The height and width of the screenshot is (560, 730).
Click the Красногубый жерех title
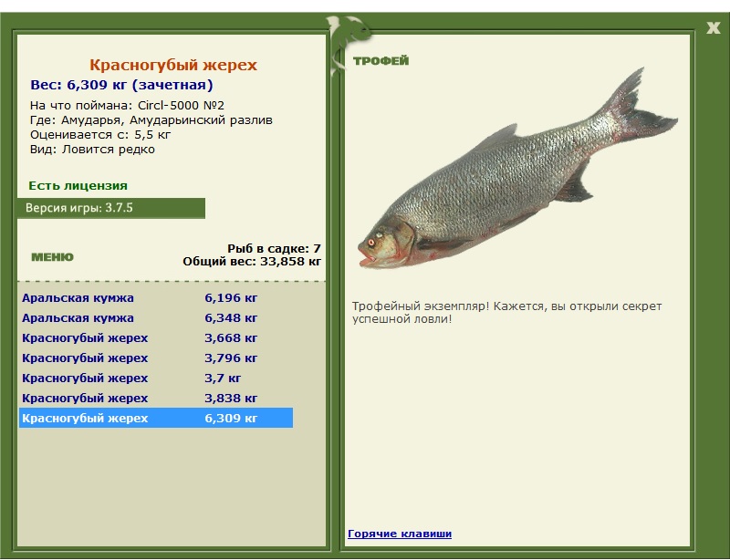[173, 65]
